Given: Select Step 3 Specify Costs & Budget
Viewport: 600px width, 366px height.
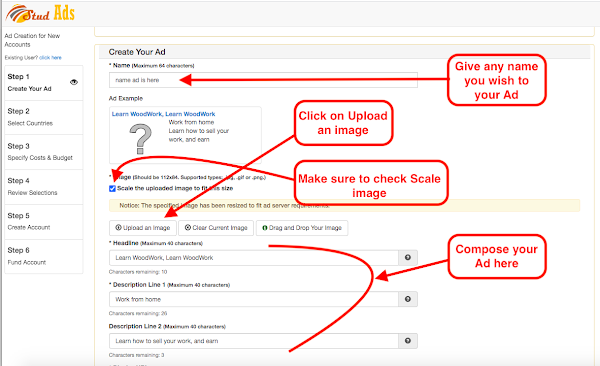Looking at the screenshot, I should (x=44, y=152).
